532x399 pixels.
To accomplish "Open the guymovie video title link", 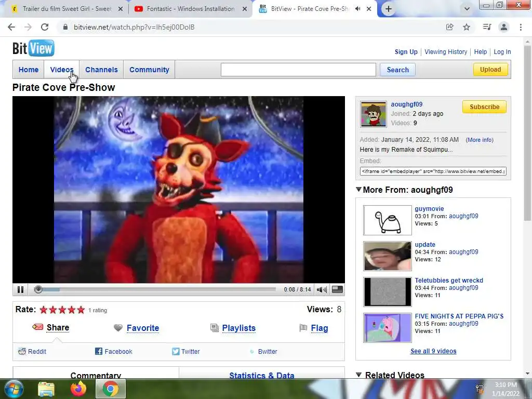I will click(x=429, y=209).
